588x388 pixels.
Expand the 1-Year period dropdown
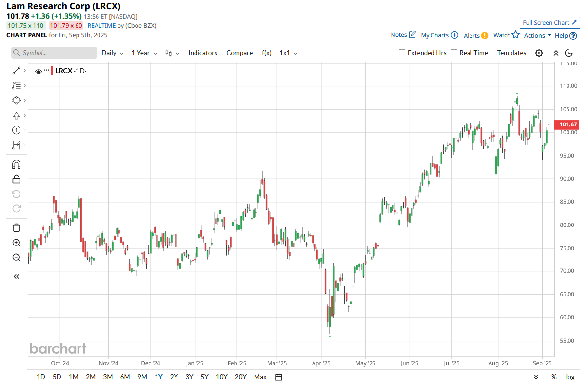[x=144, y=53]
